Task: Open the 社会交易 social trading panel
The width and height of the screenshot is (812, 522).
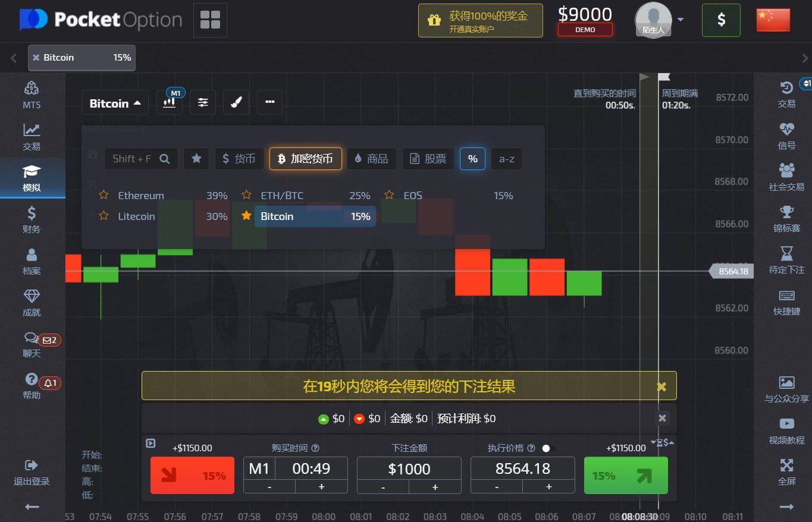Action: click(786, 177)
